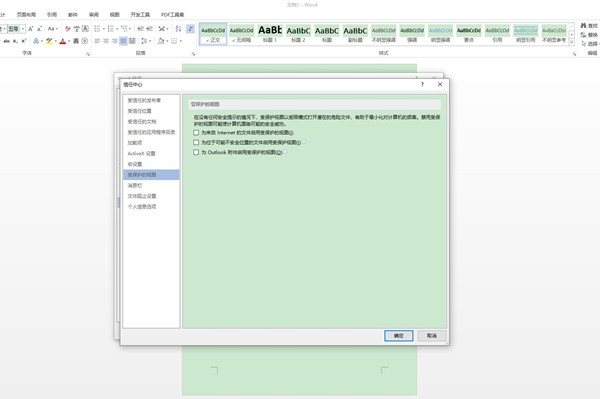Open the font size dropdown
Viewport: 600px width, 399px height.
pyautogui.click(x=23, y=29)
